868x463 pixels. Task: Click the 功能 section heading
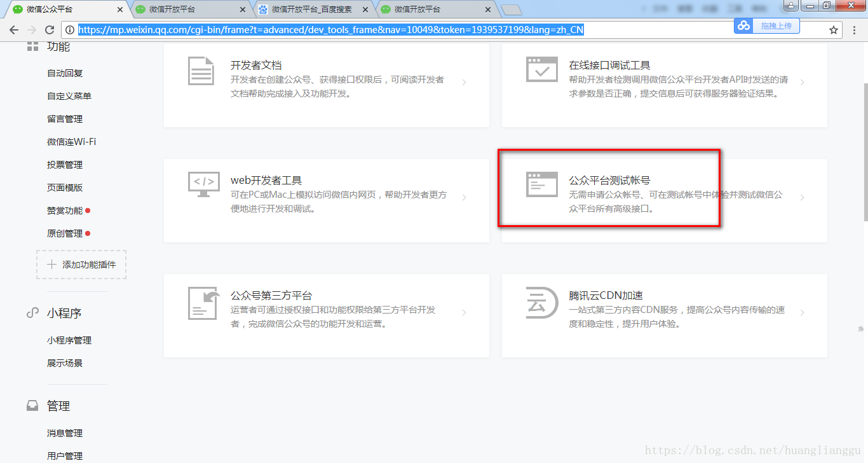[58, 47]
